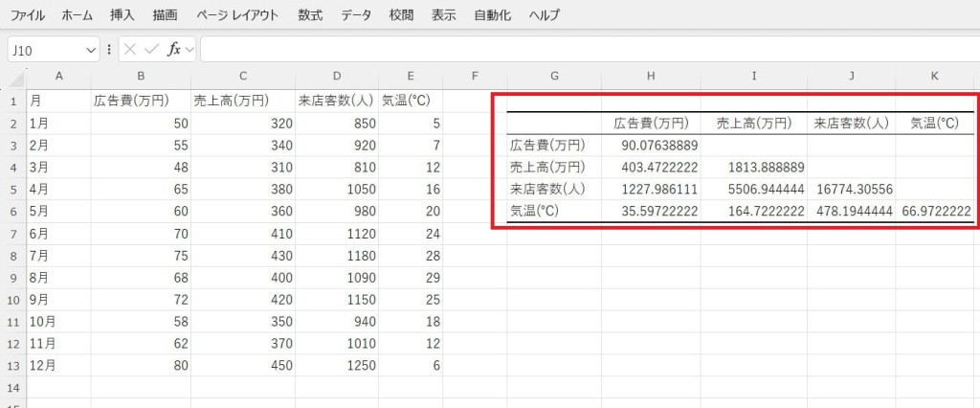Switch to the ホーム tab

[77, 15]
